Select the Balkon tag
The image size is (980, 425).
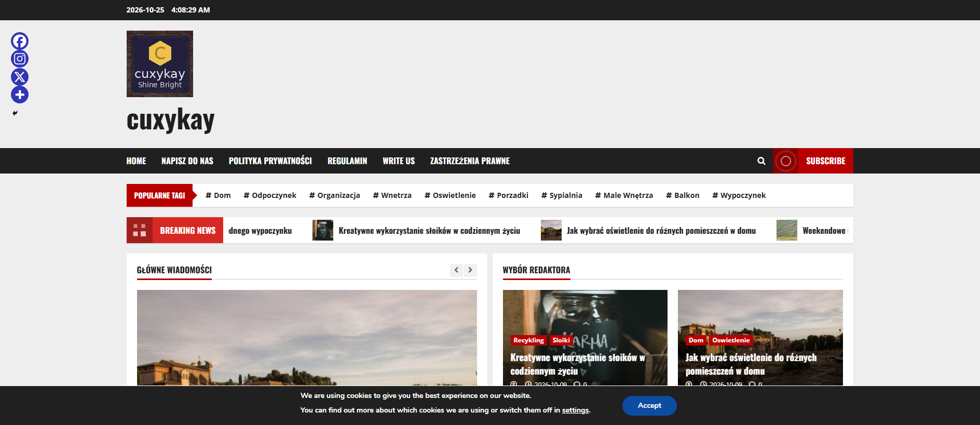tap(683, 195)
